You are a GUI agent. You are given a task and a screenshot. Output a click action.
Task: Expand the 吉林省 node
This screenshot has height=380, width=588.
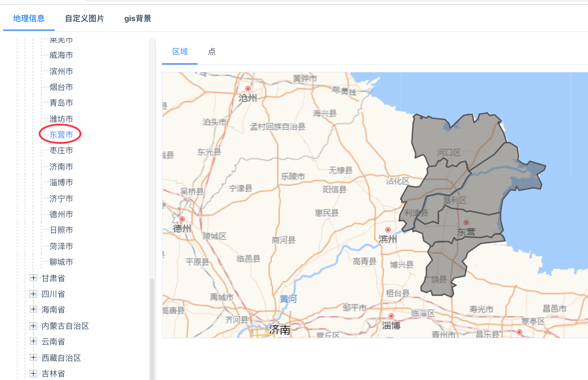pos(33,373)
